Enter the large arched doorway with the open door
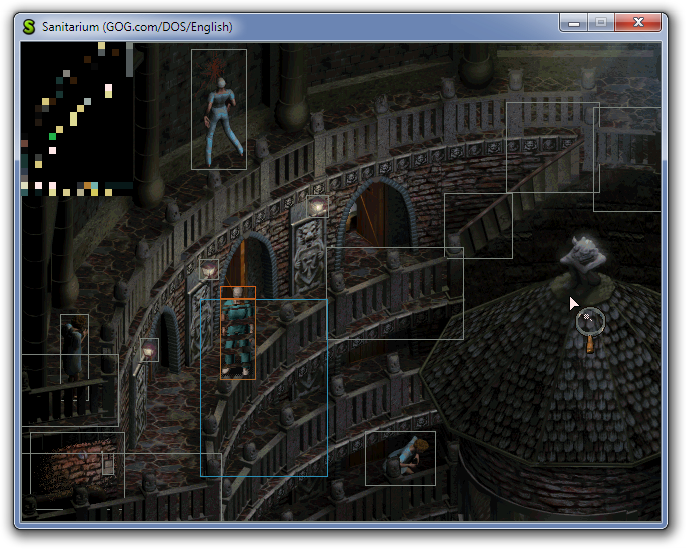The image size is (686, 549). (x=378, y=213)
